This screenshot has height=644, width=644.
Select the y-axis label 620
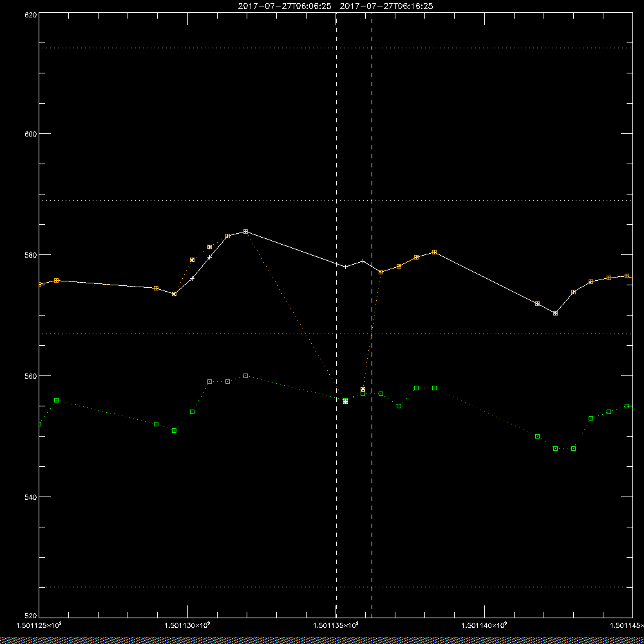(31, 14)
